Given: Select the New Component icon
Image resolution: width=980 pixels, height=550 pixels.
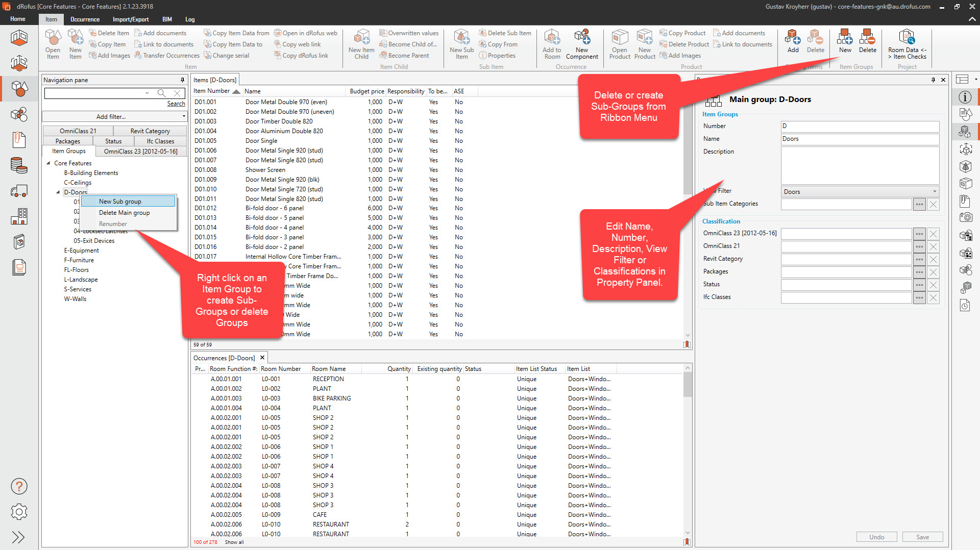Looking at the screenshot, I should [581, 43].
